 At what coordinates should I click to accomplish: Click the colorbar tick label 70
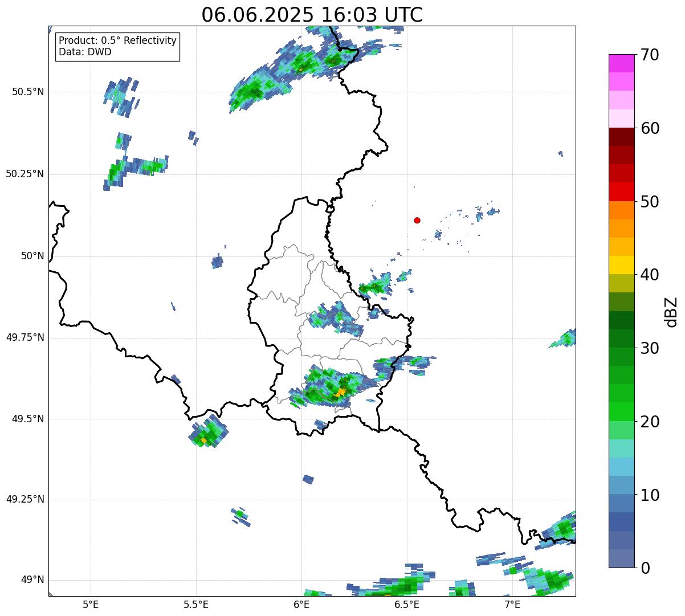650,55
